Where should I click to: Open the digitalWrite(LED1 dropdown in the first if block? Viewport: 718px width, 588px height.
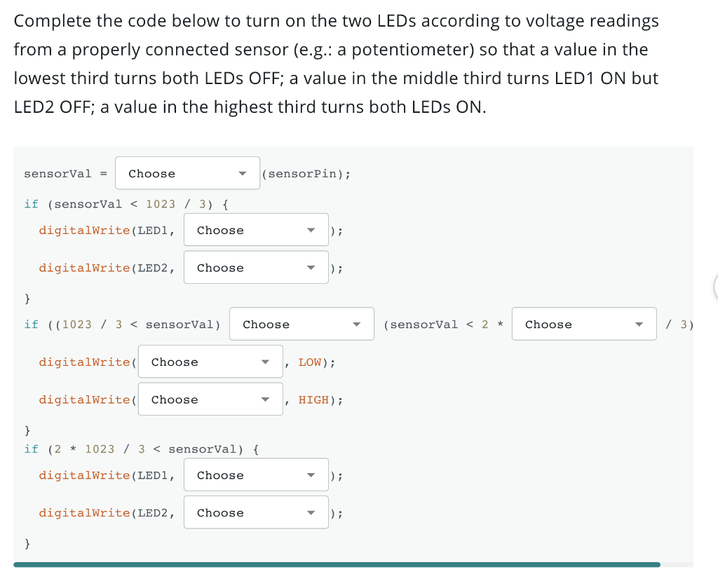256,230
